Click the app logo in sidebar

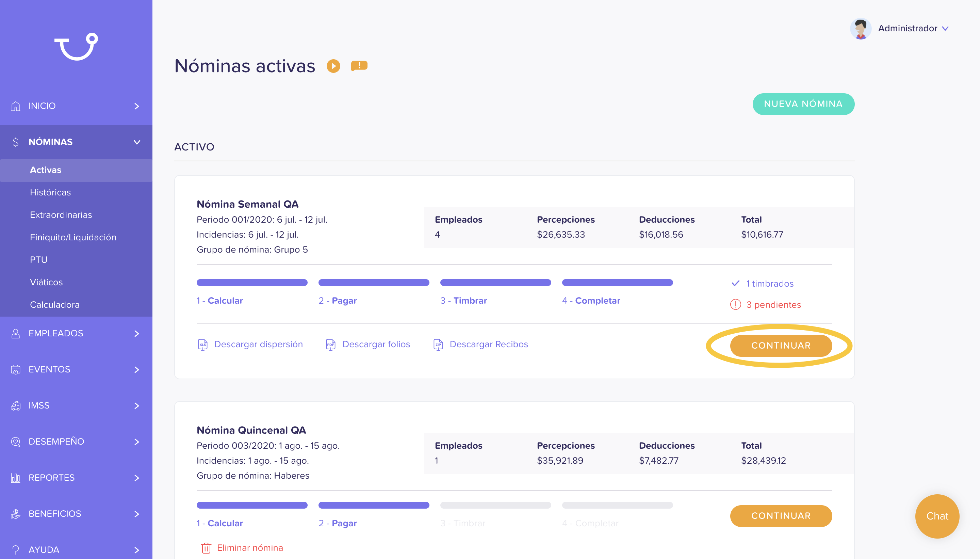coord(76,46)
